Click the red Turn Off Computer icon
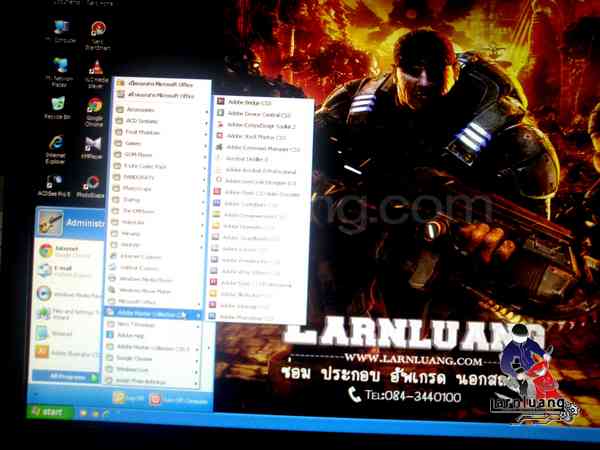Screen dimensions: 600x450 pos(155,400)
